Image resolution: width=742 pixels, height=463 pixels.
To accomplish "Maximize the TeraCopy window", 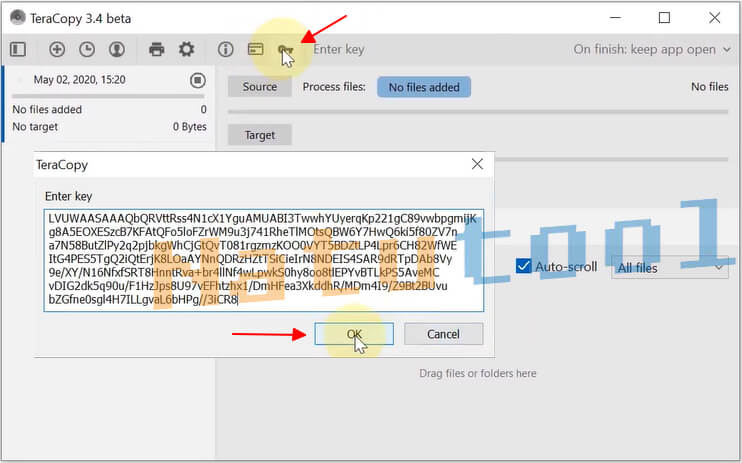I will (x=664, y=18).
